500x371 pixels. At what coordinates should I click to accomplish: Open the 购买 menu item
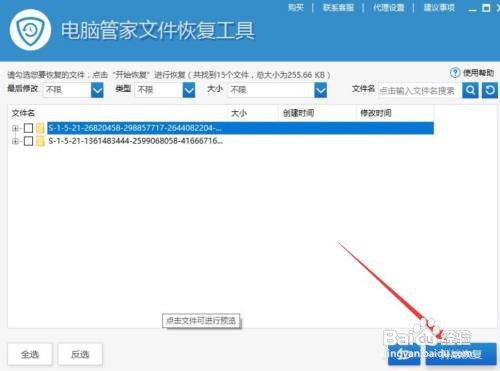[x=296, y=7]
